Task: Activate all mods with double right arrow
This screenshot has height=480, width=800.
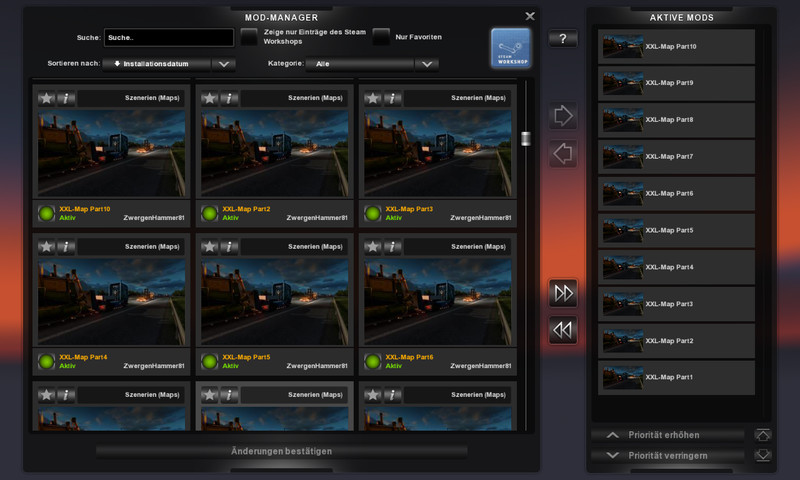Action: click(x=563, y=293)
